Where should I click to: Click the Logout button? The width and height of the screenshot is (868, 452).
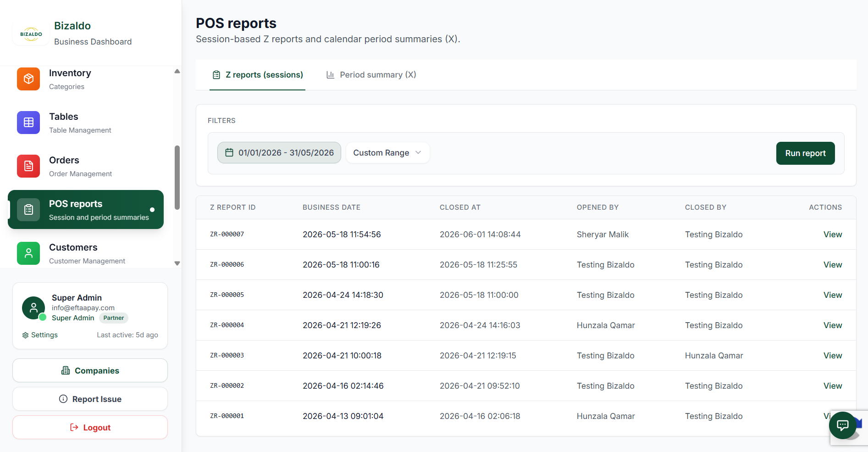(90, 427)
